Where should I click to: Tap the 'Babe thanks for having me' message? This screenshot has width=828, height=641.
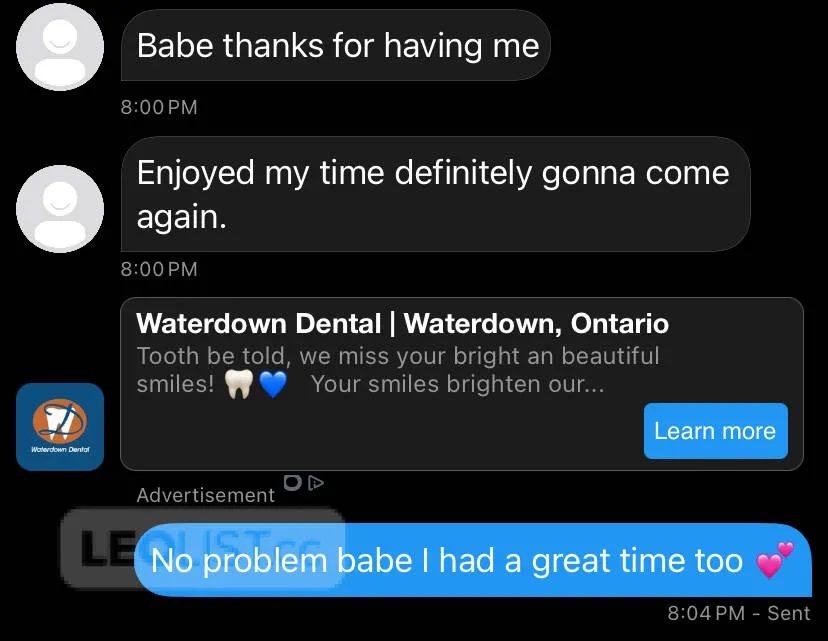pos(336,46)
